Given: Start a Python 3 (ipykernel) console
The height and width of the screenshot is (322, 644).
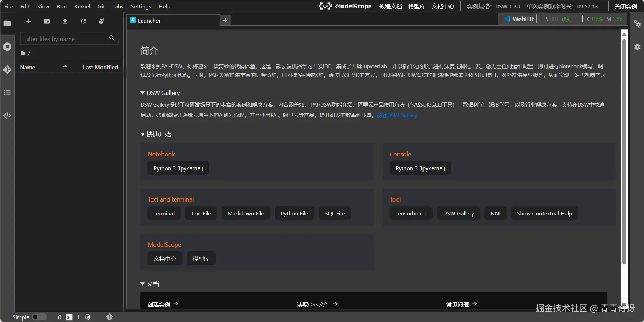Looking at the screenshot, I should pos(420,168).
